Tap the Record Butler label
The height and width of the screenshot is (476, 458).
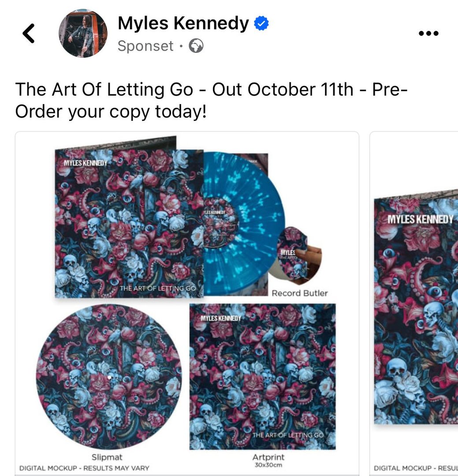coord(299,293)
